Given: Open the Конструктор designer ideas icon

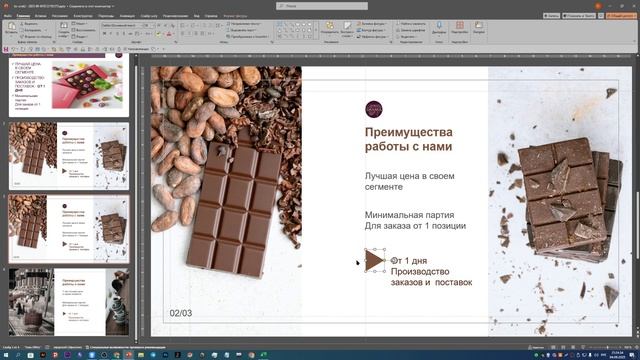Looking at the screenshot, I should point(479,25).
